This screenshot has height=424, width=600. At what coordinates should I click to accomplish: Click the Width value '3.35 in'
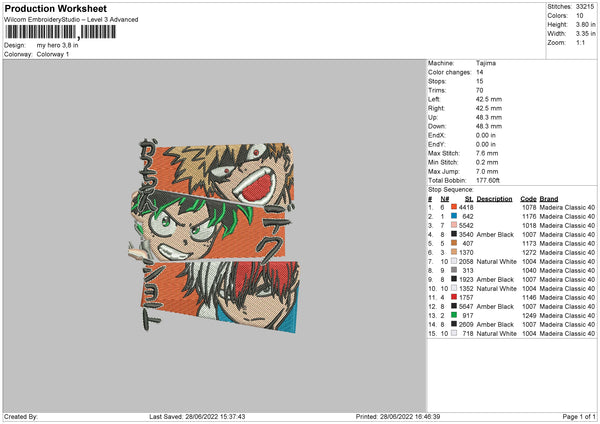[585, 34]
